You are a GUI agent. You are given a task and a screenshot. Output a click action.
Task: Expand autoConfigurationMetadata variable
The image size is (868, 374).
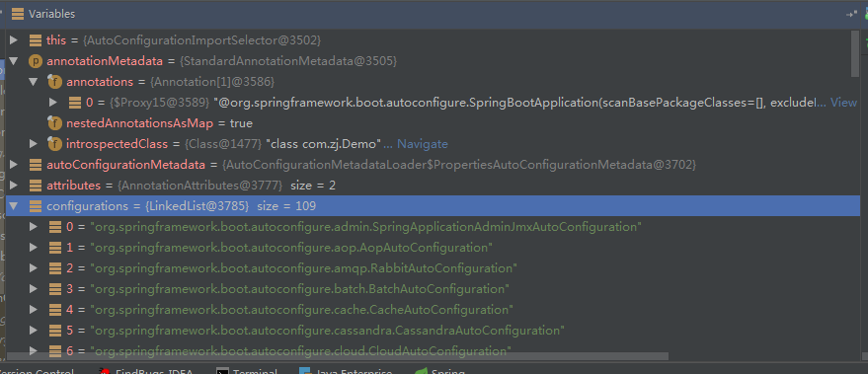pos(15,165)
